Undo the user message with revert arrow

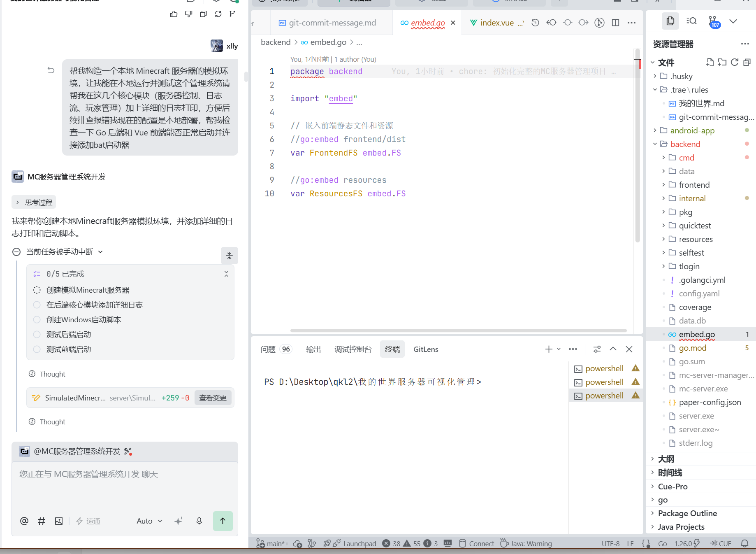pyautogui.click(x=51, y=70)
